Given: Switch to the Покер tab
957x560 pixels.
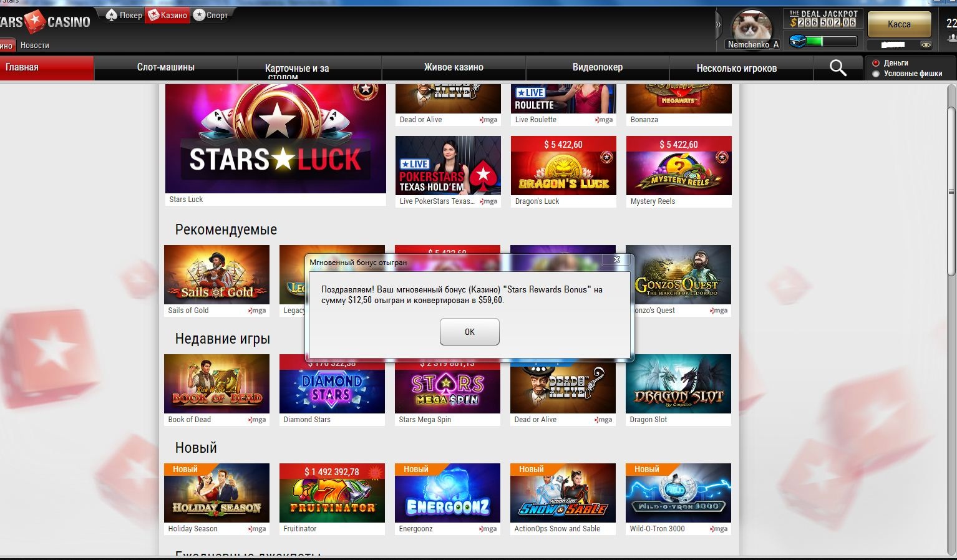Looking at the screenshot, I should click(124, 15).
